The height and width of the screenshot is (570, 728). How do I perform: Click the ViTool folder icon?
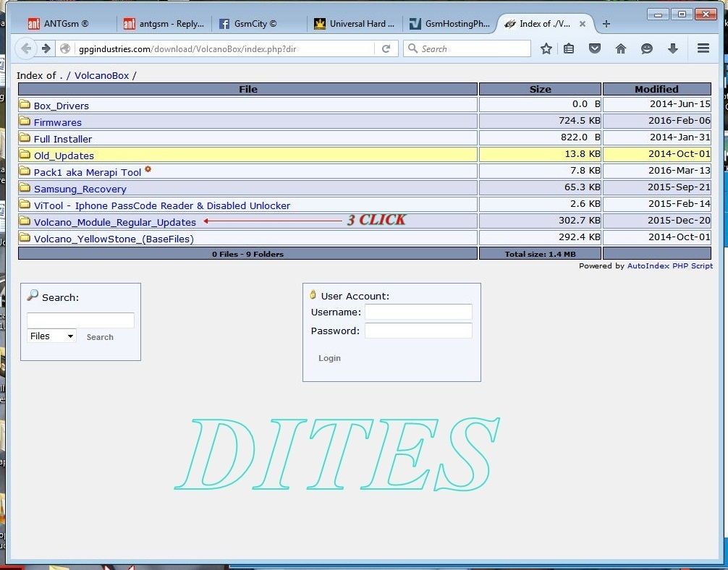click(25, 205)
